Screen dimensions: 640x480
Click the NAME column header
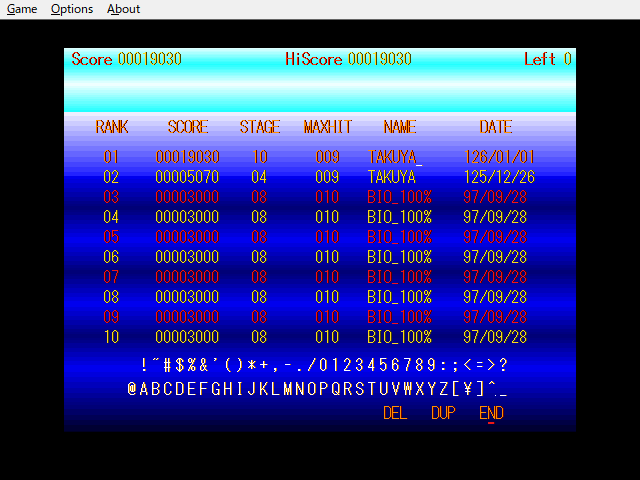click(x=400, y=127)
